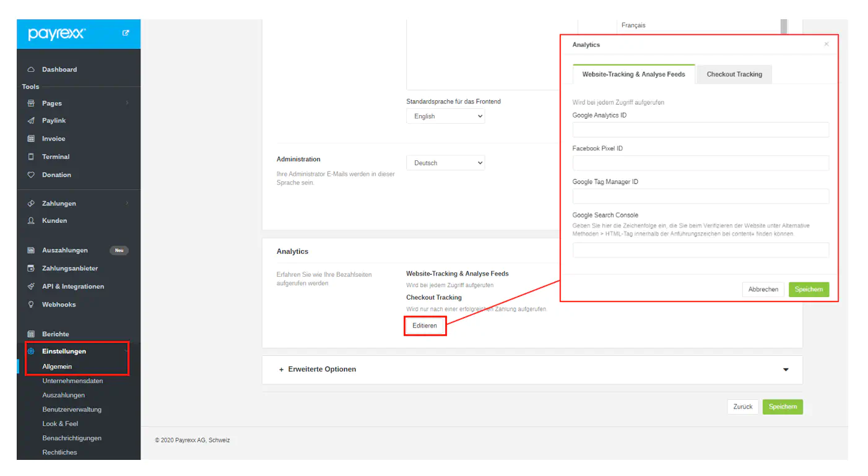
Task: Close the Analytics dialog with X
Action: coord(826,45)
